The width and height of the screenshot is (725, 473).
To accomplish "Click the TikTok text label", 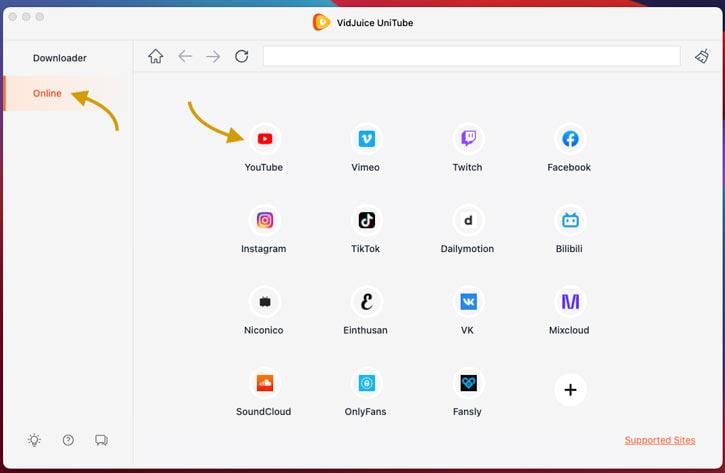I will (365, 249).
